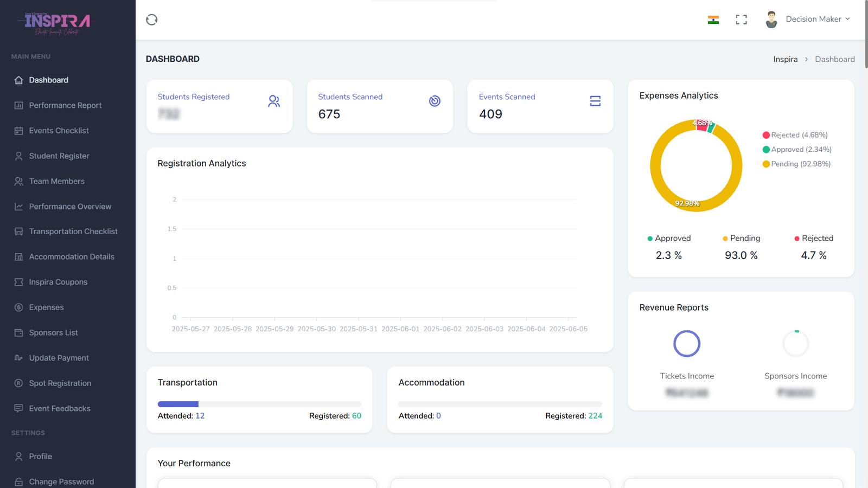This screenshot has height=488, width=868.
Task: Select Inspira Coupons from sidebar
Action: point(58,282)
